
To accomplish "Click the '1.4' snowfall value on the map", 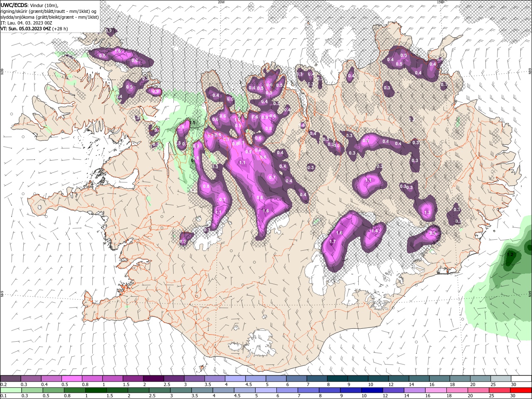I will coord(374,231).
